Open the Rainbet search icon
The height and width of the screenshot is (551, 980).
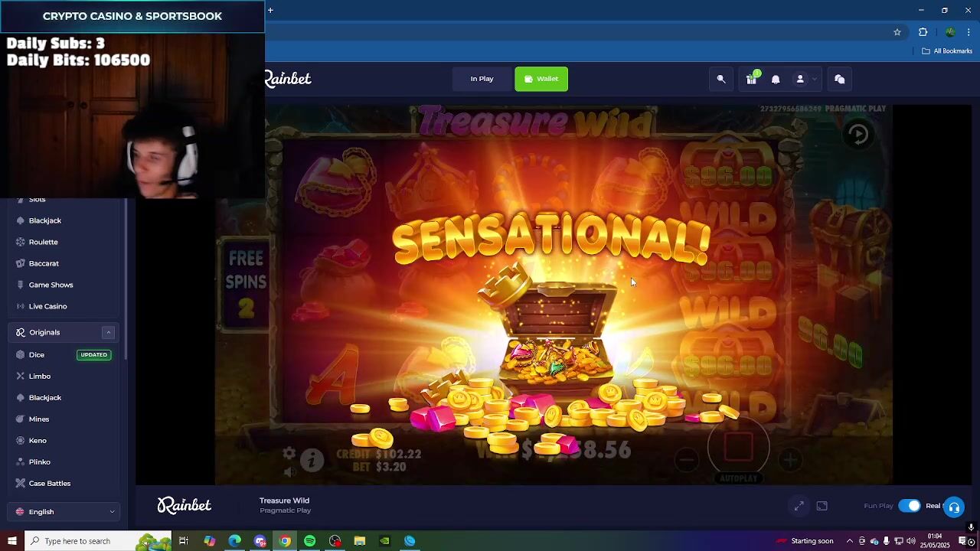[721, 79]
